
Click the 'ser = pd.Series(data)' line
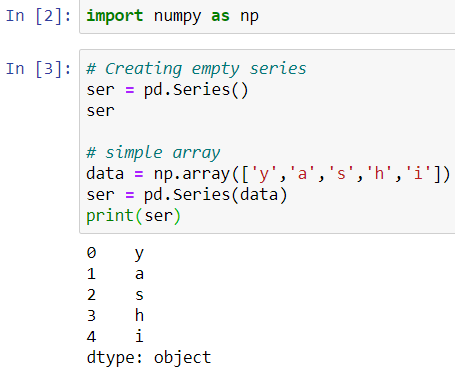[x=186, y=195]
